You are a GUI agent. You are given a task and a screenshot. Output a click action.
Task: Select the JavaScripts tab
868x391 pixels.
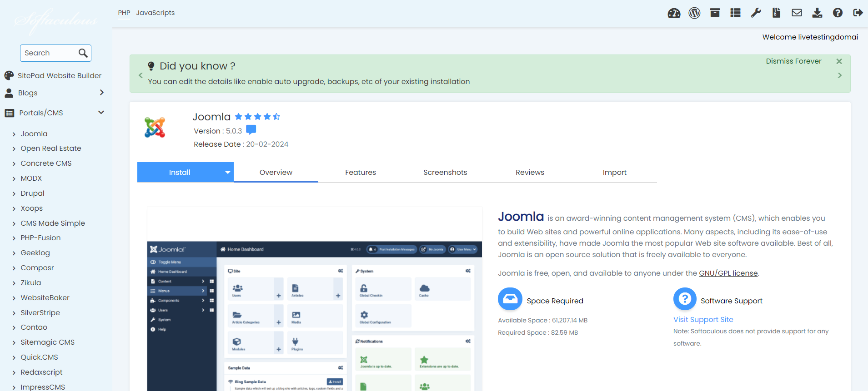(x=156, y=13)
